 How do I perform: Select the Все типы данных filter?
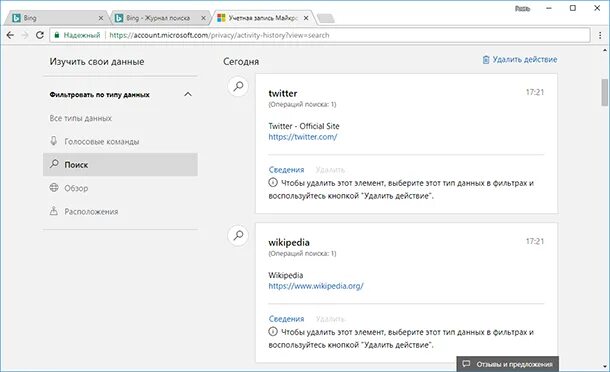(x=81, y=118)
